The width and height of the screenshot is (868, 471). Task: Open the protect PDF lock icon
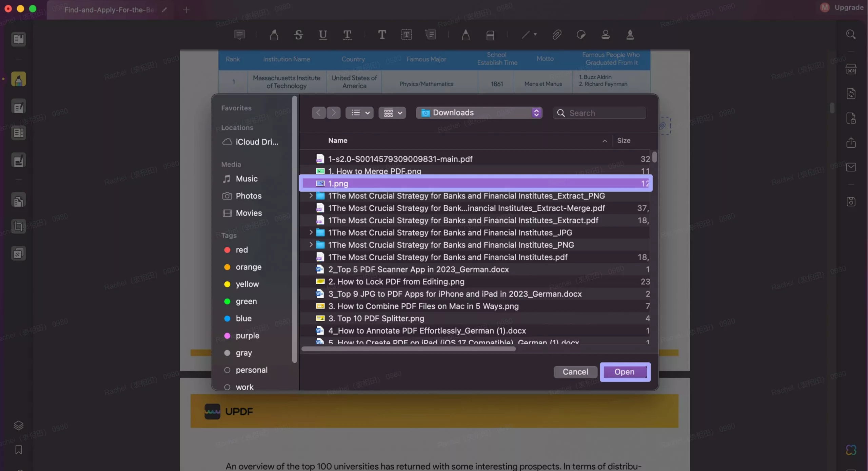851,118
